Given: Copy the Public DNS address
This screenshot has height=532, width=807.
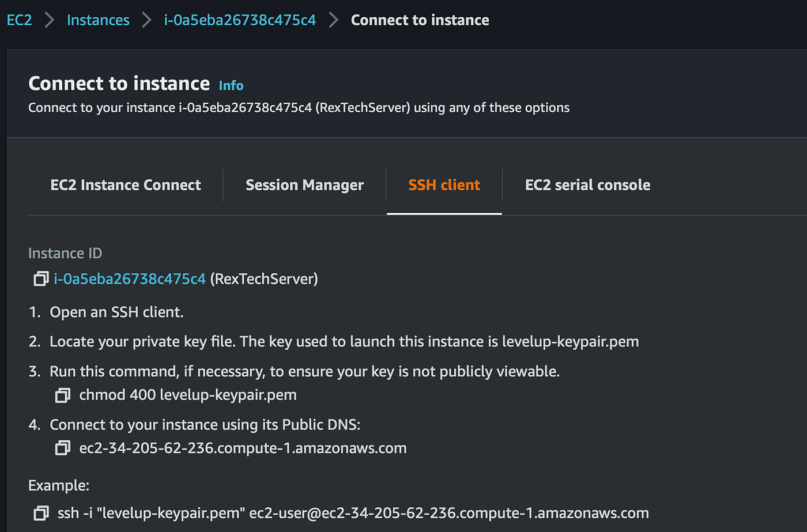Looking at the screenshot, I should pyautogui.click(x=62, y=448).
